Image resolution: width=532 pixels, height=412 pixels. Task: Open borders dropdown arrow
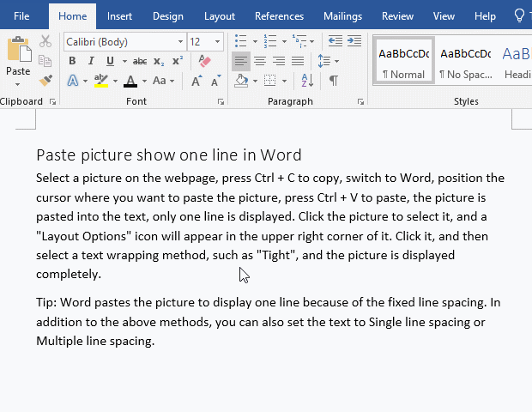click(x=284, y=81)
